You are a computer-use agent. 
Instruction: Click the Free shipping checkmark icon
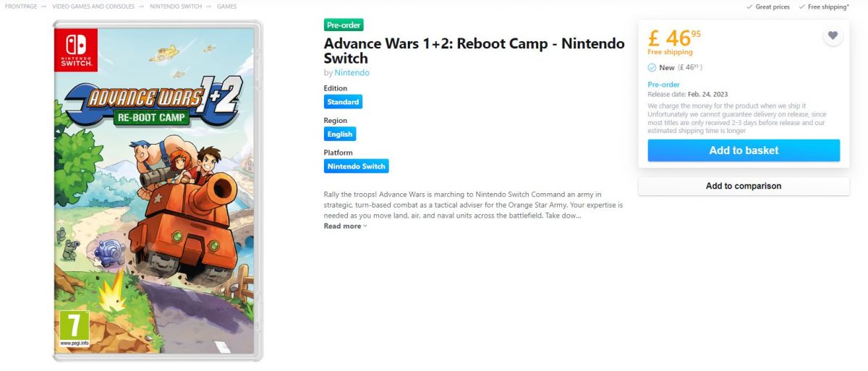point(801,7)
